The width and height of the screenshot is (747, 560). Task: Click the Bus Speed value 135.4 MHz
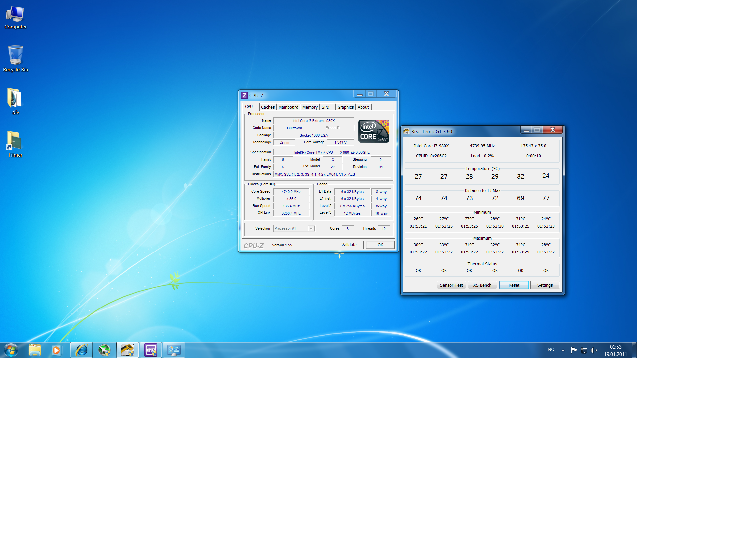point(291,206)
